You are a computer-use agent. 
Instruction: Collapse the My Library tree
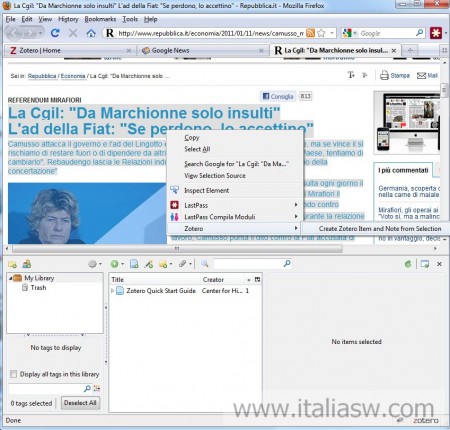pyautogui.click(x=10, y=278)
